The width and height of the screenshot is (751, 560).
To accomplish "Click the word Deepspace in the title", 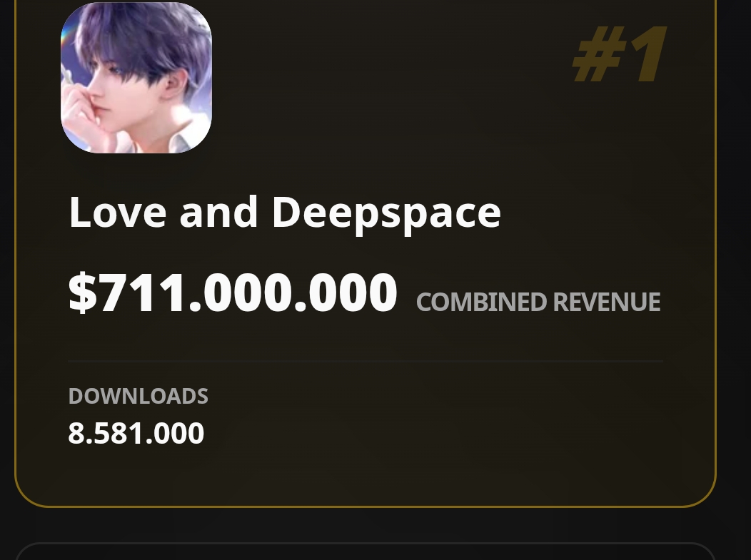I will coord(386,213).
